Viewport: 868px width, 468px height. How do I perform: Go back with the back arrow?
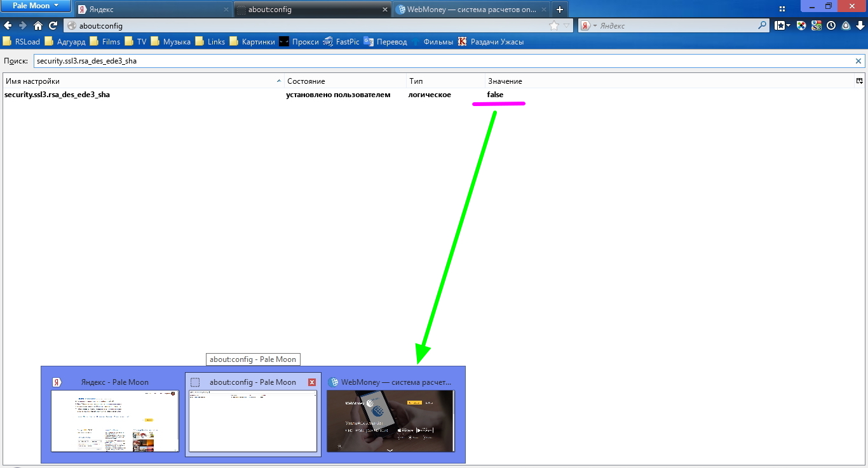(x=8, y=25)
